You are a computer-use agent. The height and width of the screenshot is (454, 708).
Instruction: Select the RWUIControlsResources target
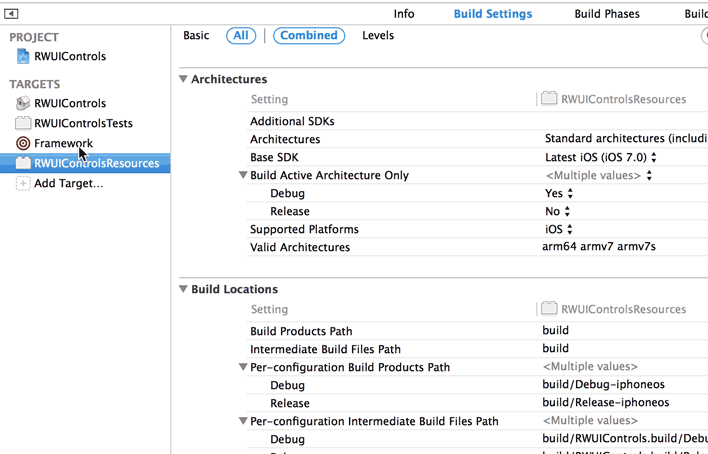[85, 163]
